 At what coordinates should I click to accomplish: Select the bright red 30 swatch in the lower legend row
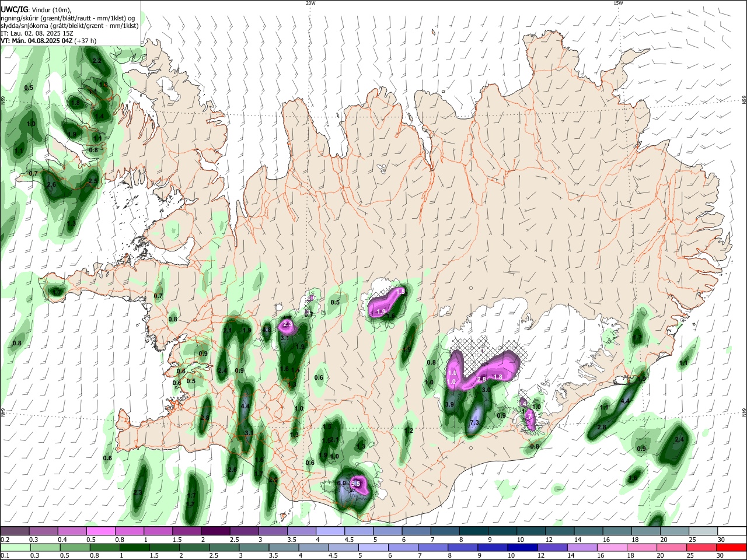pyautogui.click(x=732, y=547)
